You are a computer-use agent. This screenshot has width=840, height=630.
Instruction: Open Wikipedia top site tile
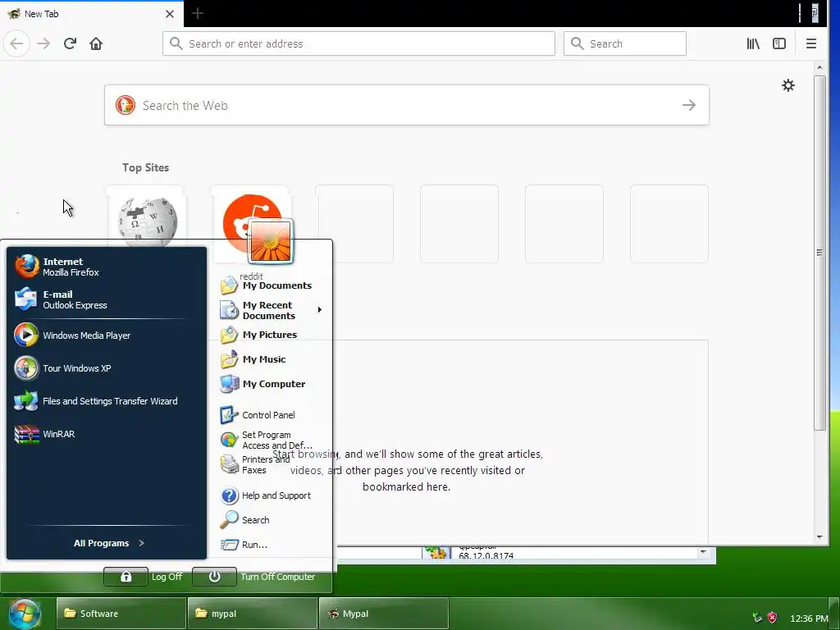(x=146, y=217)
